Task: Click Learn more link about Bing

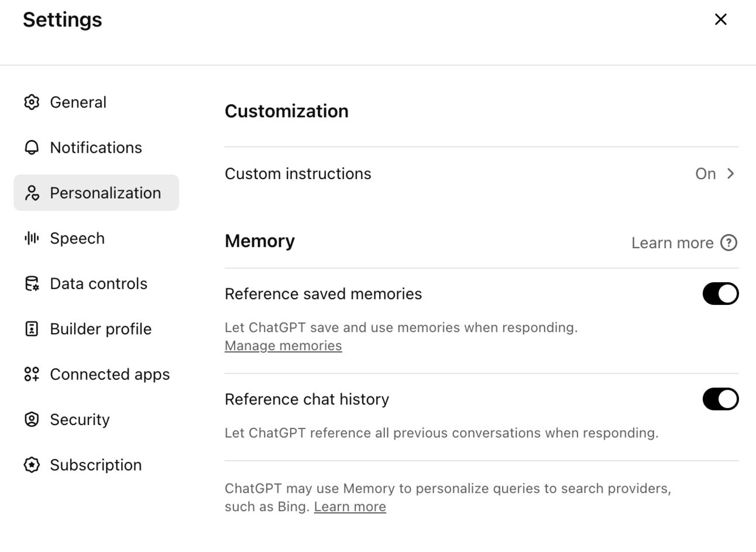Action: [350, 507]
